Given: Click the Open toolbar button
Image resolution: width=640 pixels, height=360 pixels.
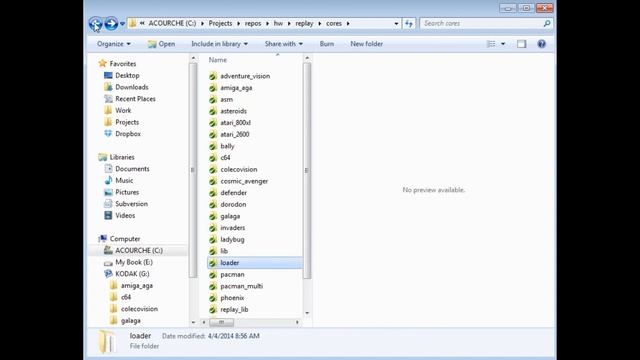Looking at the screenshot, I should (162, 44).
